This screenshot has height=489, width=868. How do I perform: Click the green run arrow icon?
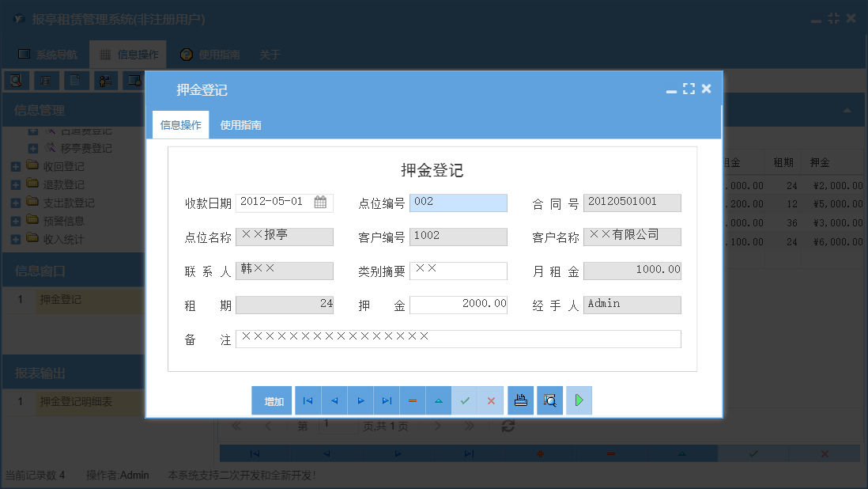(578, 400)
